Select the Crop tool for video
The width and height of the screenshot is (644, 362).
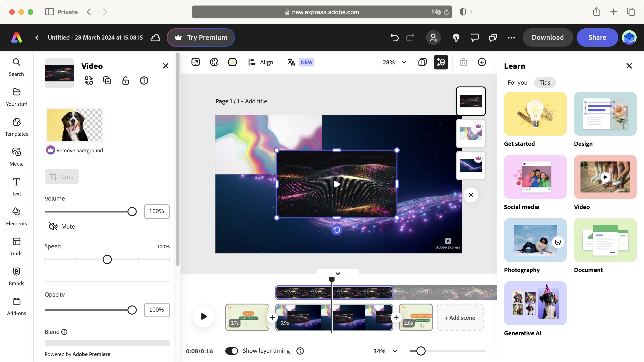(61, 176)
